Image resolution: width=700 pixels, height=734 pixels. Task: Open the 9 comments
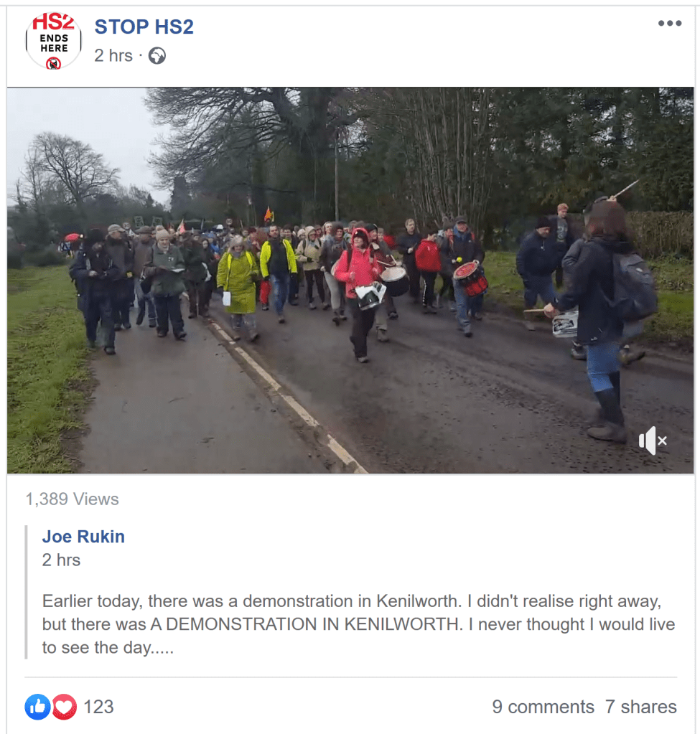543,707
